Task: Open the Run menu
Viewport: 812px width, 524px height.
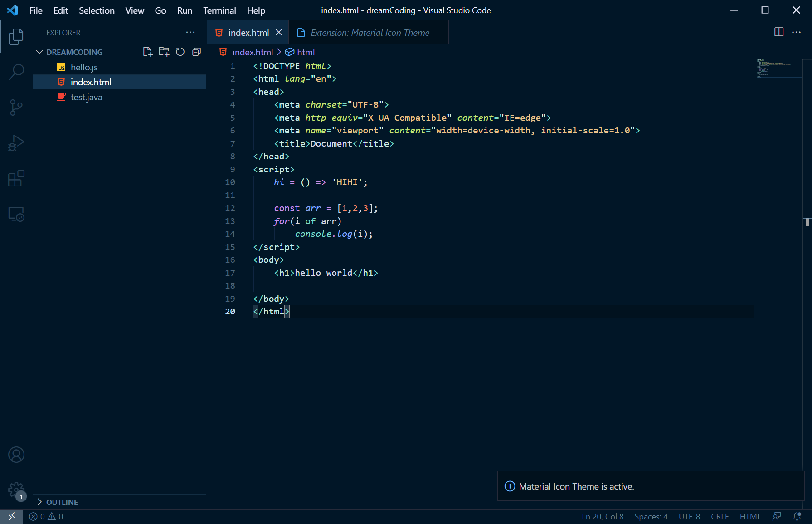Action: [185, 10]
